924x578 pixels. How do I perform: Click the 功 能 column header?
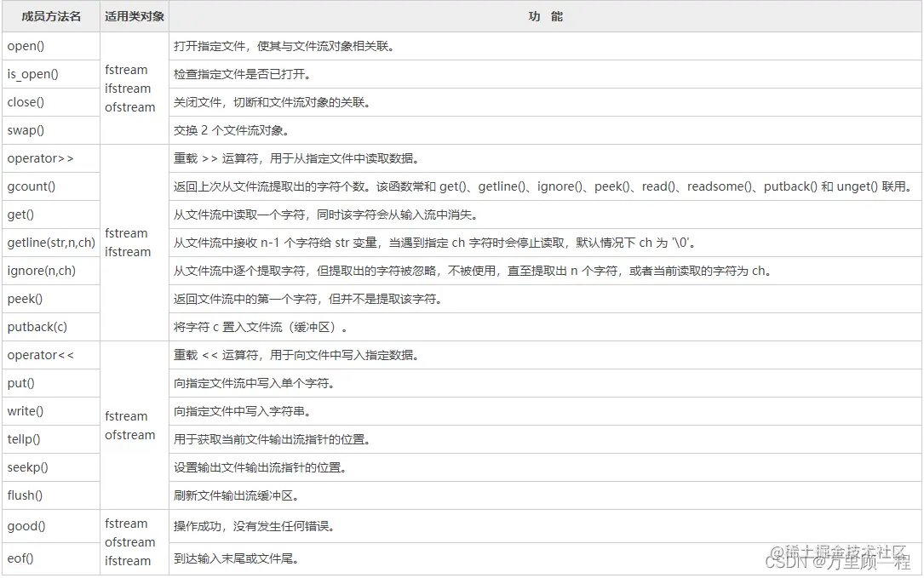click(x=545, y=16)
